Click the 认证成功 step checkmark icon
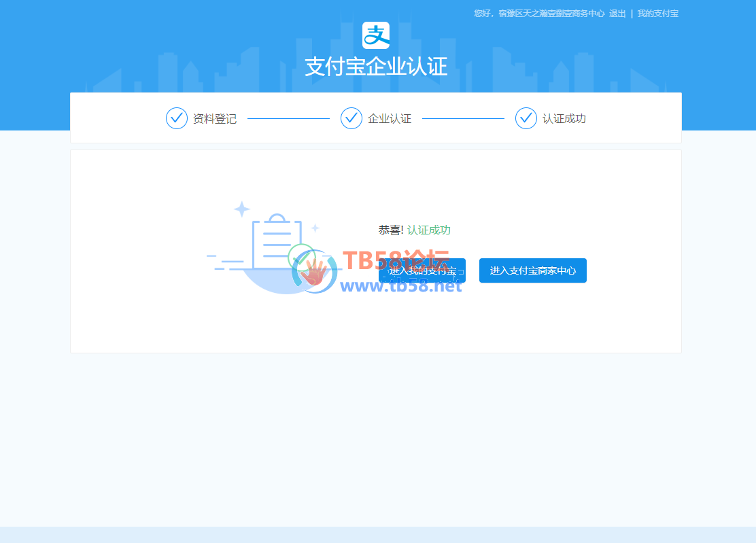The height and width of the screenshot is (543, 756). pyautogui.click(x=526, y=118)
